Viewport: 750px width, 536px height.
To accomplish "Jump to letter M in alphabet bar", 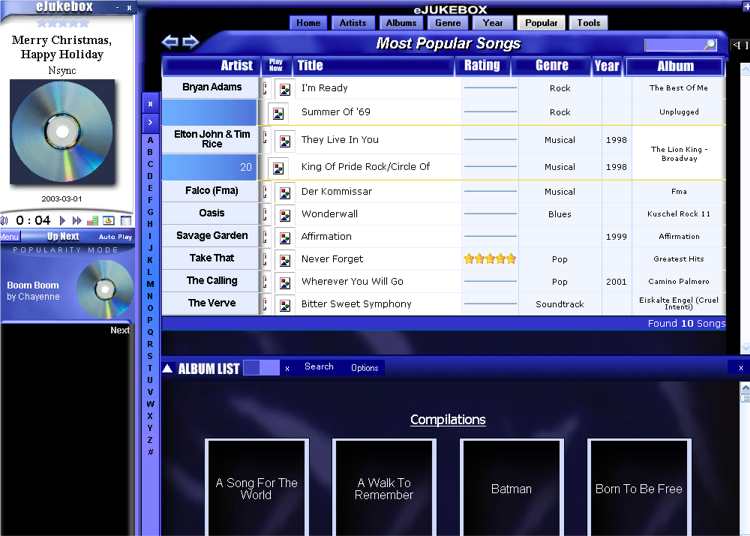I will pos(150,284).
